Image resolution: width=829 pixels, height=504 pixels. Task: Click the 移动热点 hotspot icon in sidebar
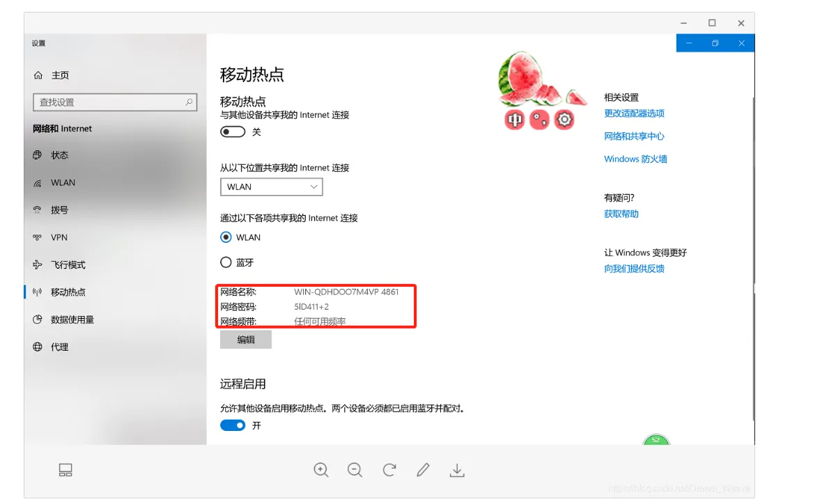(37, 292)
